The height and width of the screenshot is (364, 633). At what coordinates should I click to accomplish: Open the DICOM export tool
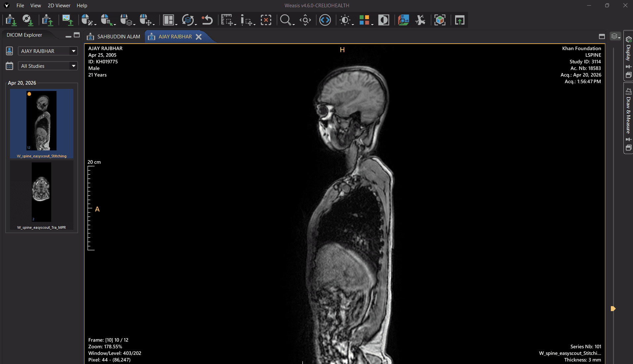(48, 20)
